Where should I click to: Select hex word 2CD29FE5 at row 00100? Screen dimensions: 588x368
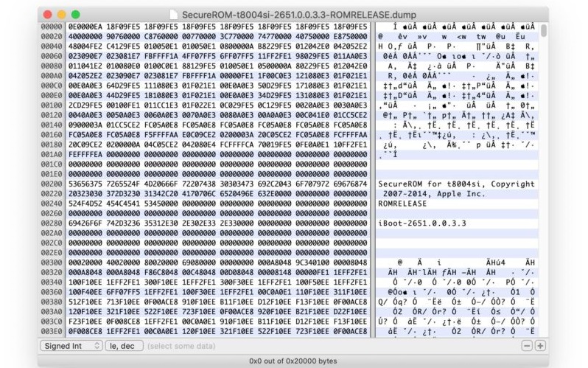coord(85,105)
